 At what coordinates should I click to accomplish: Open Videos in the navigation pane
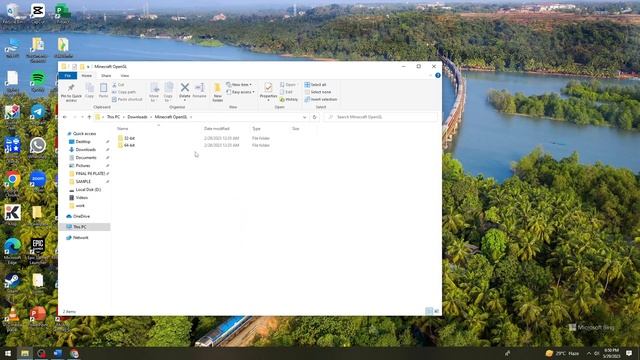[x=82, y=198]
